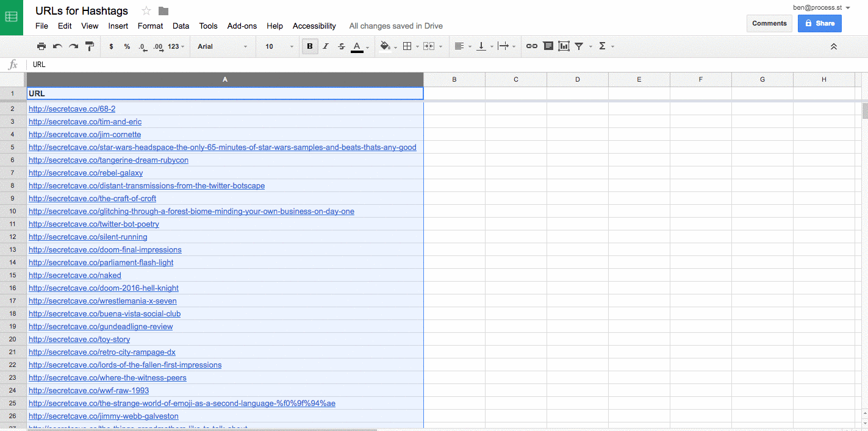Open the fill color picker
The width and height of the screenshot is (868, 431).
coord(388,46)
